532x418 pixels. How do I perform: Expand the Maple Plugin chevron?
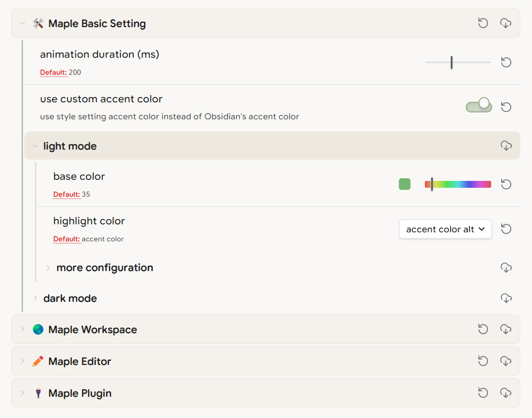click(x=22, y=393)
